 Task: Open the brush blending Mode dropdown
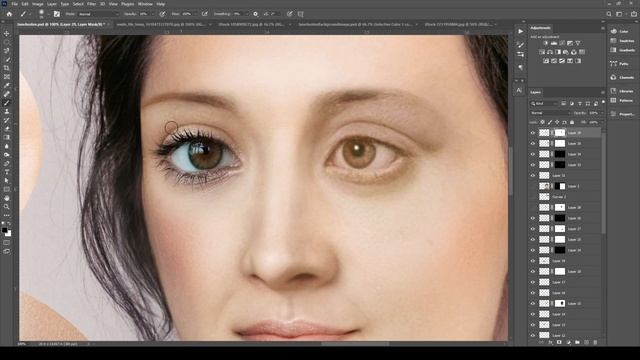point(98,14)
